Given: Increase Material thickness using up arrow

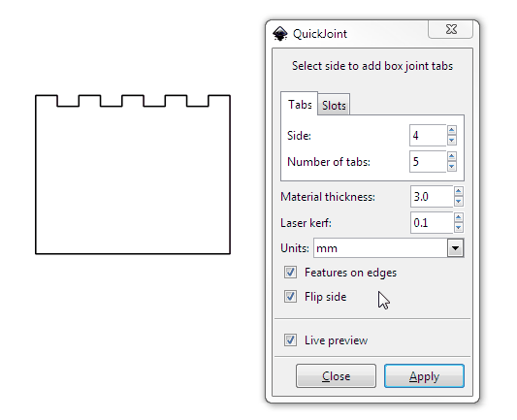Looking at the screenshot, I should [458, 191].
